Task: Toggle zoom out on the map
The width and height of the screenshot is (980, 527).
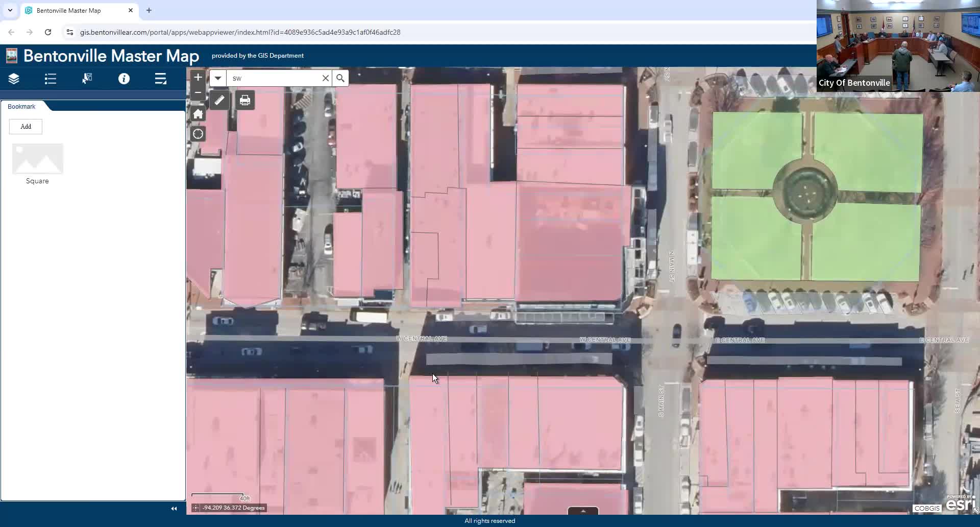Action: [198, 93]
